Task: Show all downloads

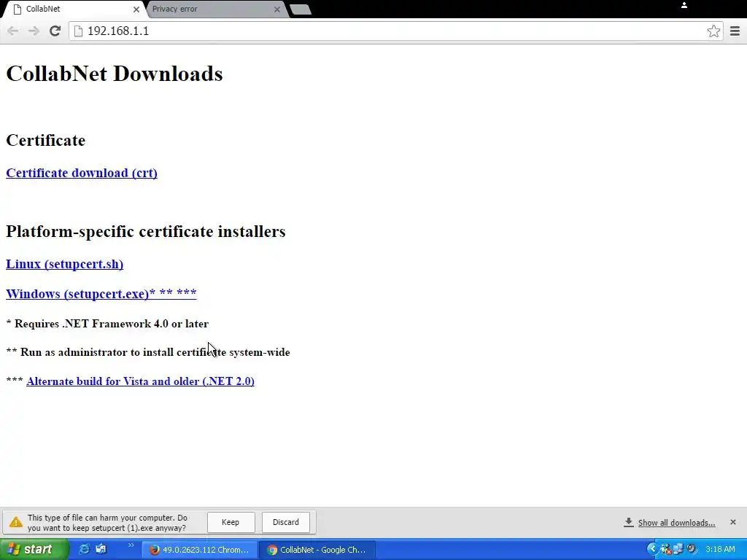Action: click(x=676, y=523)
